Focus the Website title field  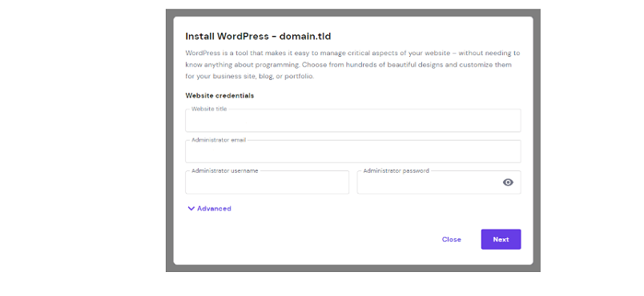[x=353, y=121]
